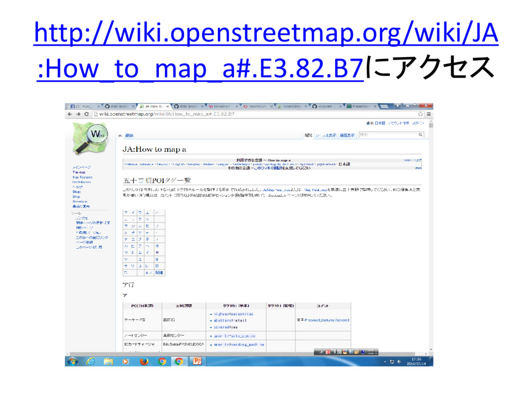Select the active JA:How to tab
Image resolution: width=532 pixels, height=399 pixels.
(154, 106)
